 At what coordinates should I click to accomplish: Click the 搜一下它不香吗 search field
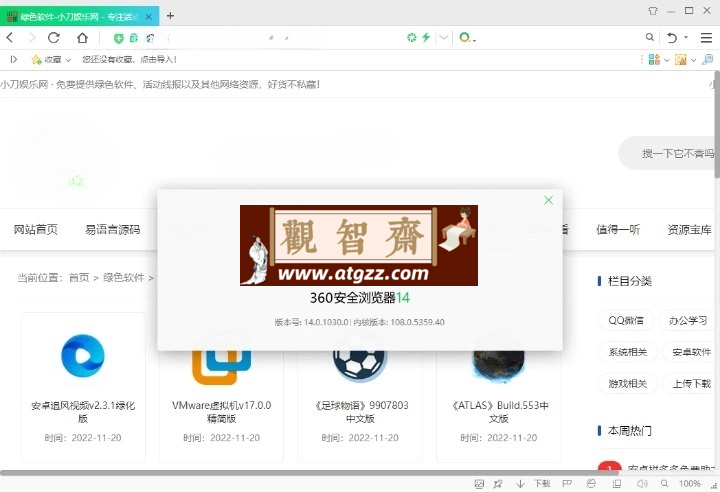coord(669,153)
